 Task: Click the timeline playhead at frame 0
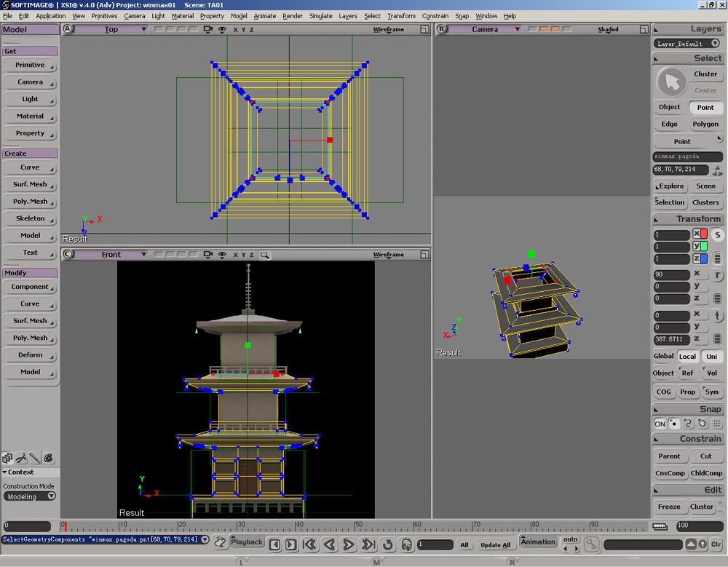pos(65,526)
